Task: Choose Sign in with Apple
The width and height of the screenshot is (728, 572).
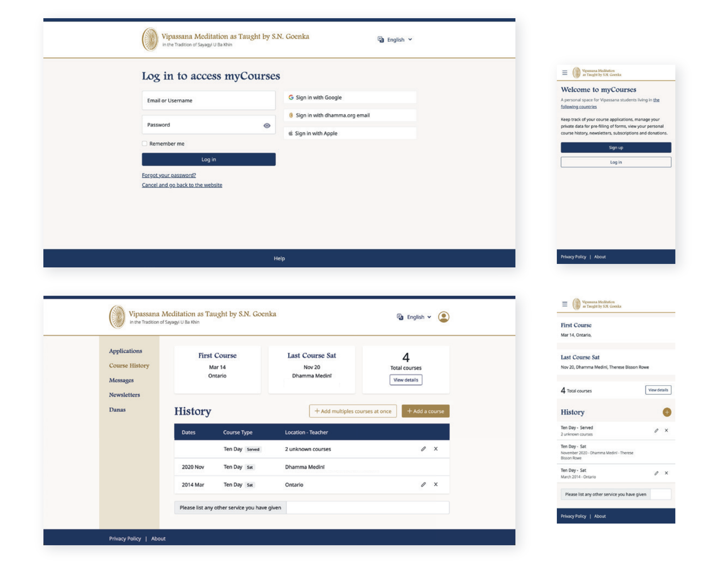Action: point(350,133)
